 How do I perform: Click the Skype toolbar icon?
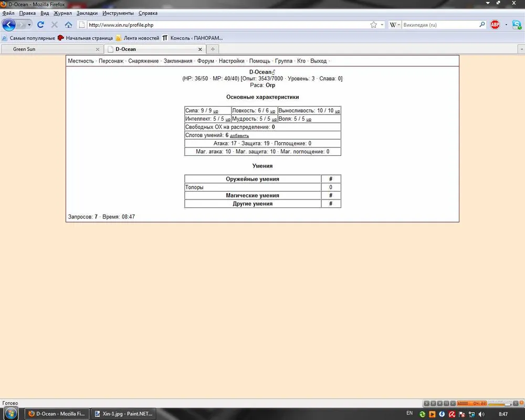pyautogui.click(x=517, y=25)
